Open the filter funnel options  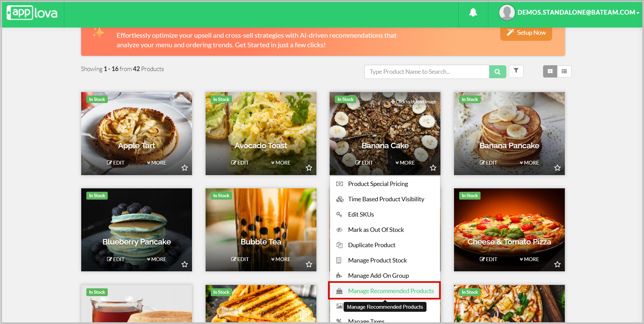click(x=516, y=71)
